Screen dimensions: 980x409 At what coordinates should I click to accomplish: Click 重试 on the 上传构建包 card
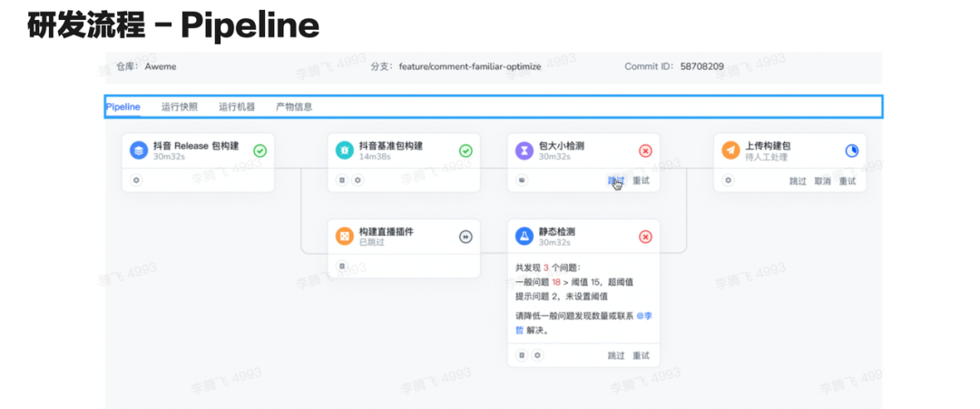pos(848,181)
